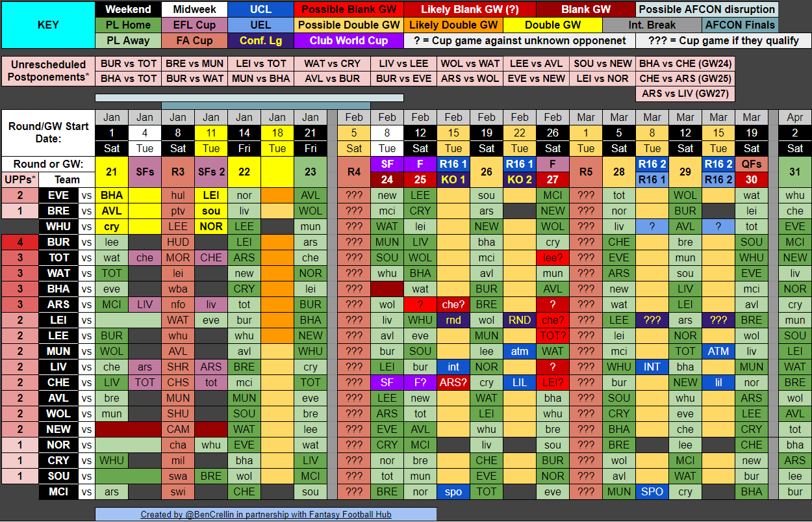Select the cyan KEY header cell

coord(48,25)
